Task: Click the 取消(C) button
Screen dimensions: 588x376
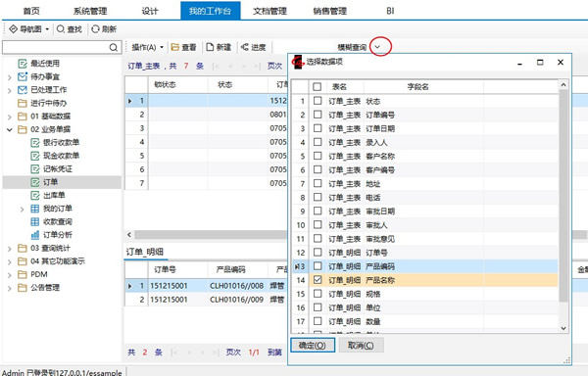Action: coord(361,346)
